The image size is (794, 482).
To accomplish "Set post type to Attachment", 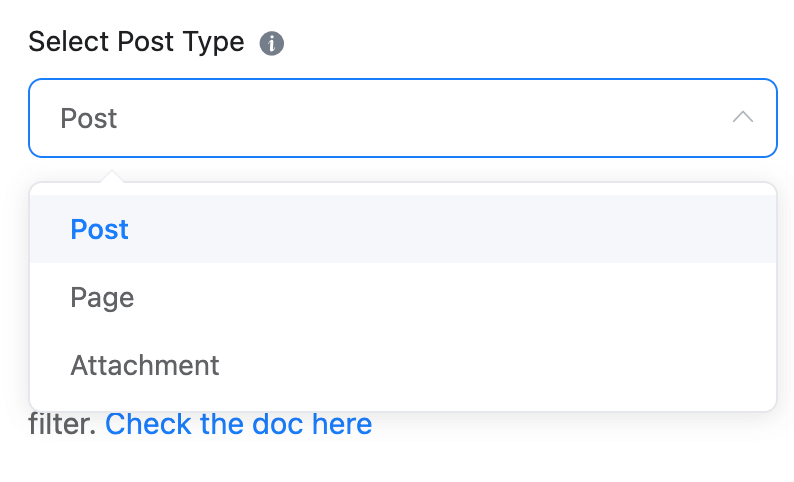I will (x=145, y=365).
